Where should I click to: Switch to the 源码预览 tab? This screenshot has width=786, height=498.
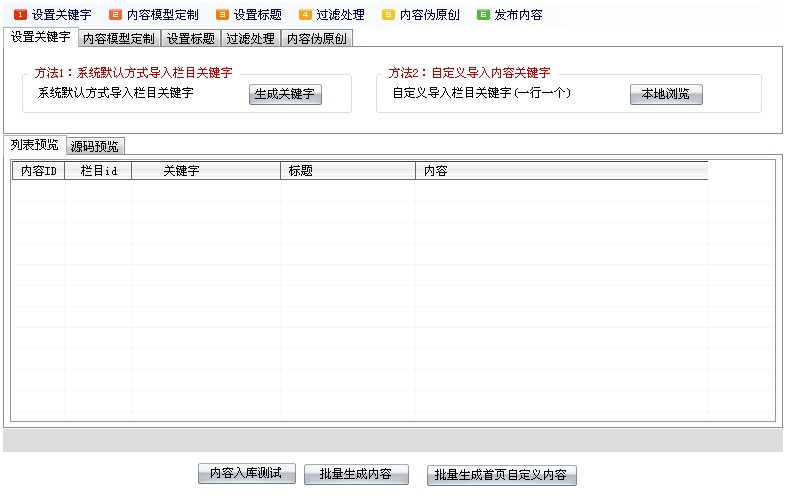[x=94, y=146]
